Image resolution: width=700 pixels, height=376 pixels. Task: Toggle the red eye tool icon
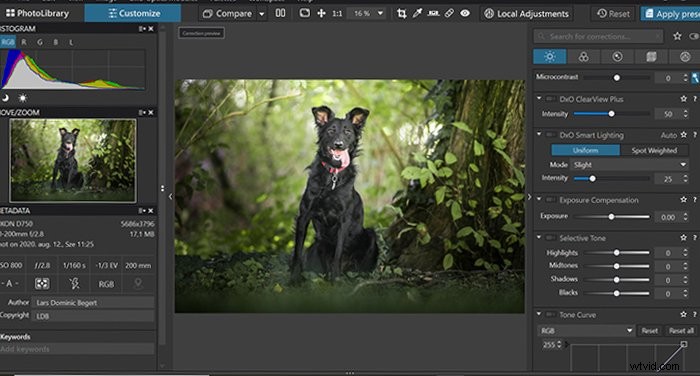tap(465, 13)
